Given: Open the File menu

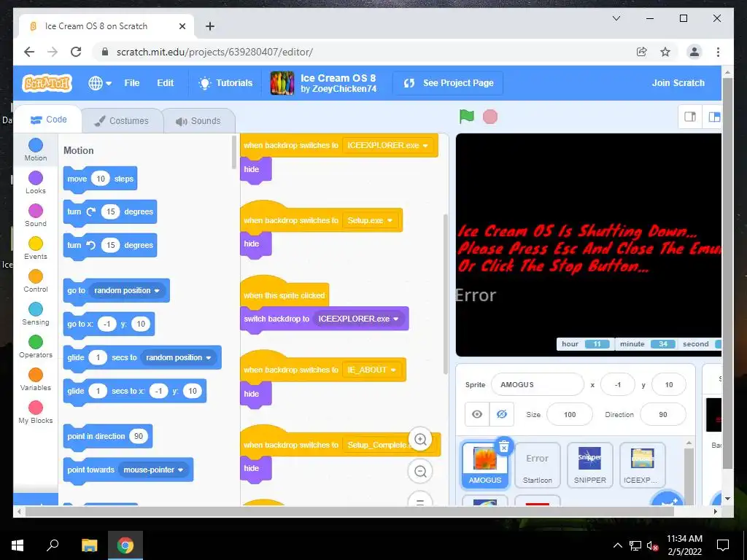Looking at the screenshot, I should pos(132,83).
